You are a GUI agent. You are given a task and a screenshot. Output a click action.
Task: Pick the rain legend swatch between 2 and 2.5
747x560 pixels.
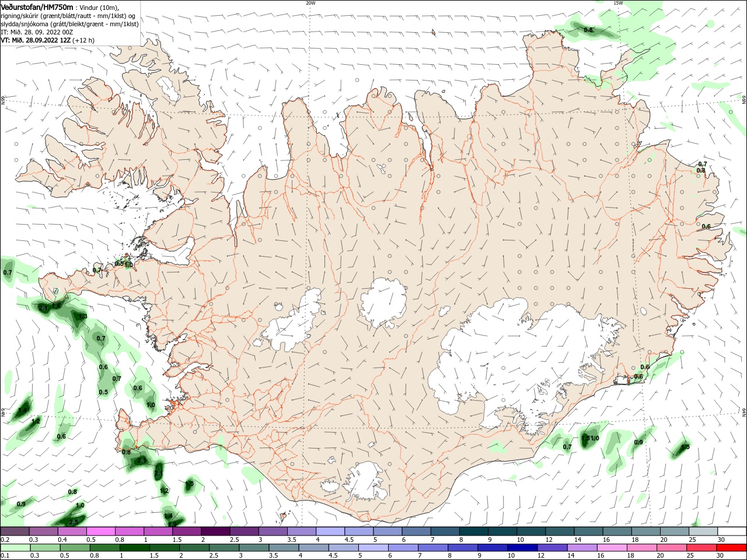(194, 547)
